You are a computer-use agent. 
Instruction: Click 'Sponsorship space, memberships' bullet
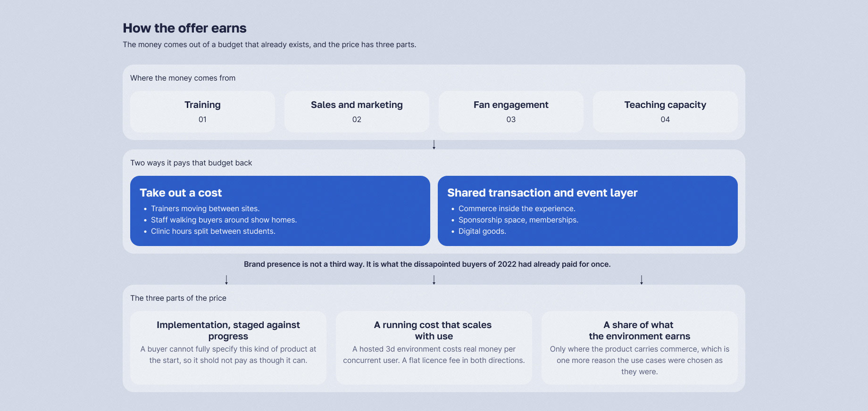[518, 220]
